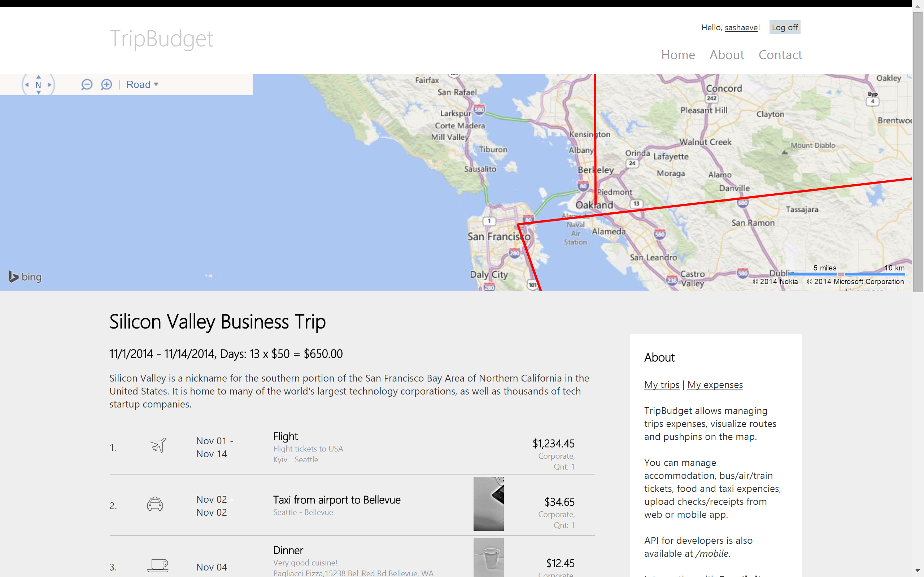Open the sashaeve user profile link
Image resolution: width=924 pixels, height=577 pixels.
pyautogui.click(x=741, y=27)
